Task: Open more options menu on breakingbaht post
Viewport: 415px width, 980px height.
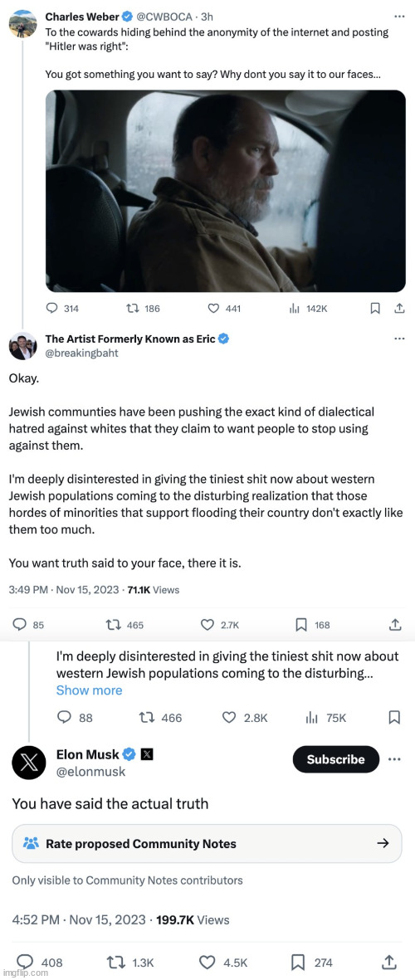Action: pos(398,339)
